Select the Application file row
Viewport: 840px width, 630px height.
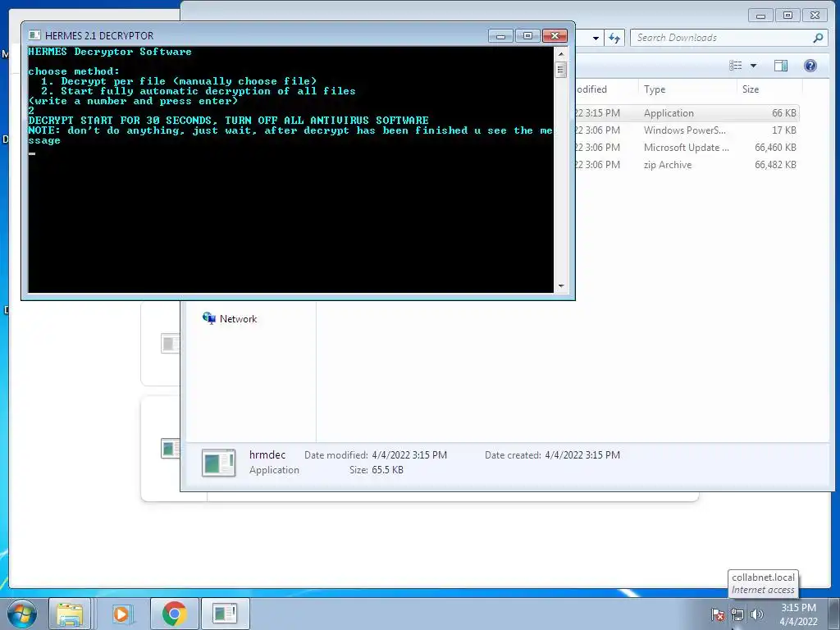click(x=687, y=113)
